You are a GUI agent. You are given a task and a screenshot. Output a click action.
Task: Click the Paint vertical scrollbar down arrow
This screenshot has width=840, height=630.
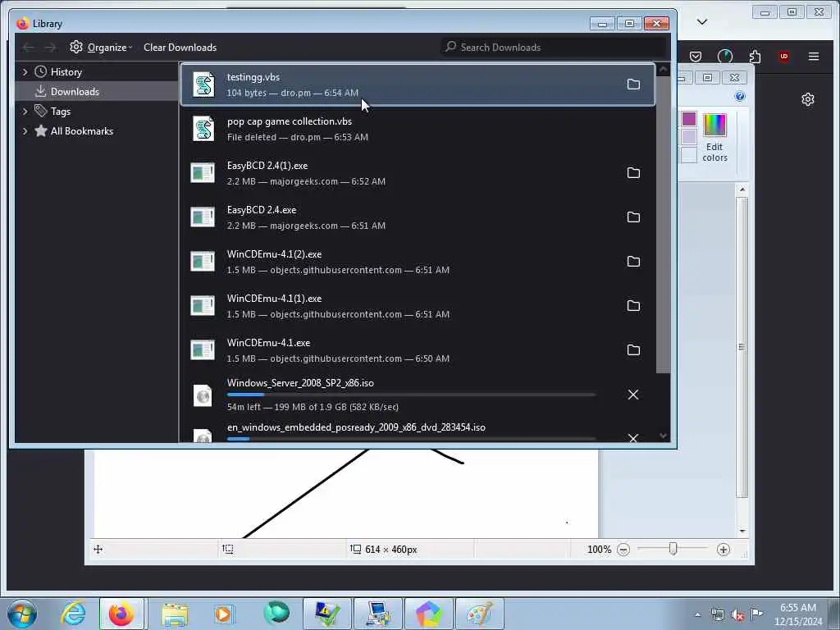742,531
